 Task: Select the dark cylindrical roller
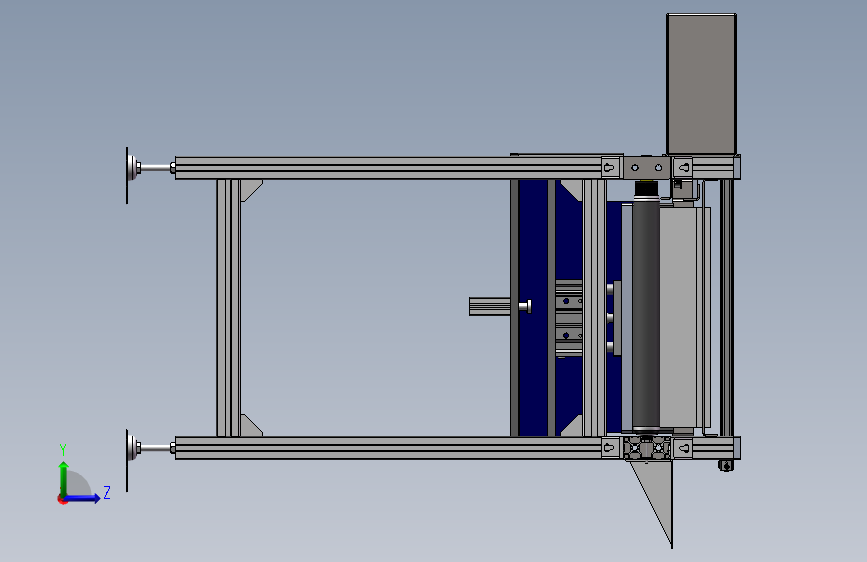[646, 313]
